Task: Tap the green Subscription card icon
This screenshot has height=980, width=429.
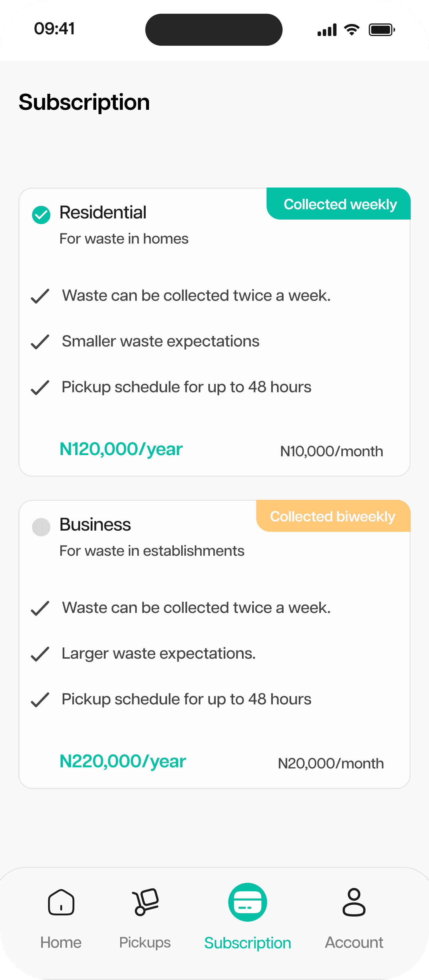Action: click(x=247, y=902)
